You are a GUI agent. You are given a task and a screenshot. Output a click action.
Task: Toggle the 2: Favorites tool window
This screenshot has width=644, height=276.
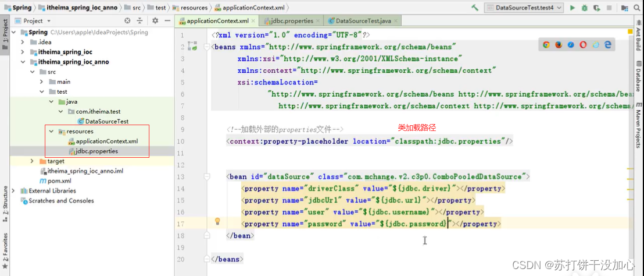(x=5, y=251)
